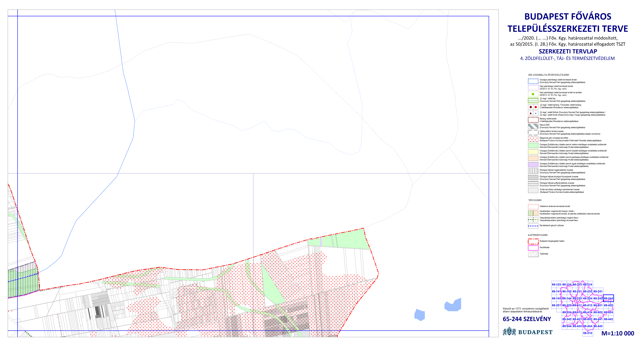Click the 'BUDAPEST FŐVÁROS' title line
Viewport: 644px width, 346px height.
(568, 16)
